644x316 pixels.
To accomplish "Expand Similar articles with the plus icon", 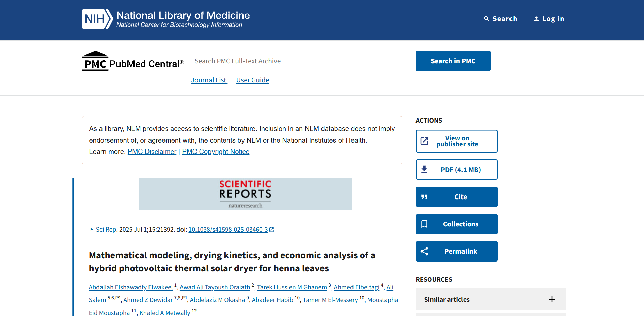I will 552,299.
